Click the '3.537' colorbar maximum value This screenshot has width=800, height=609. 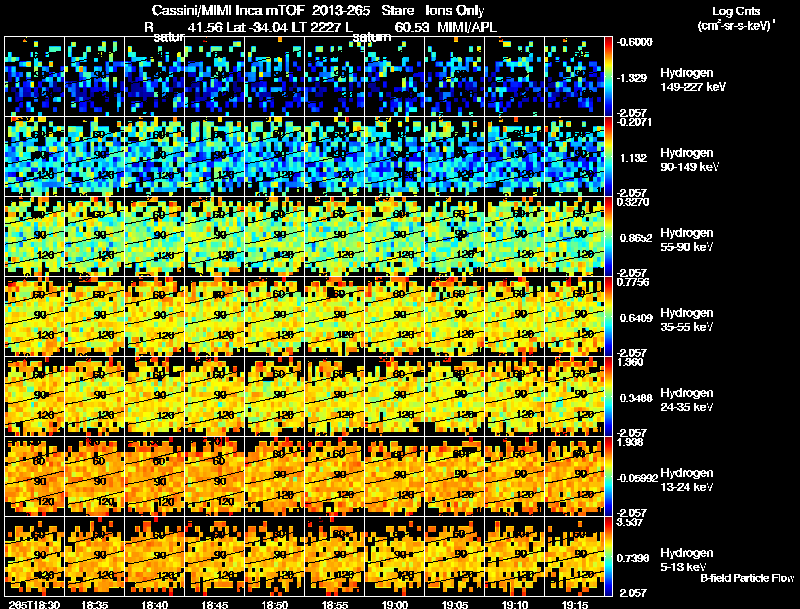click(631, 522)
